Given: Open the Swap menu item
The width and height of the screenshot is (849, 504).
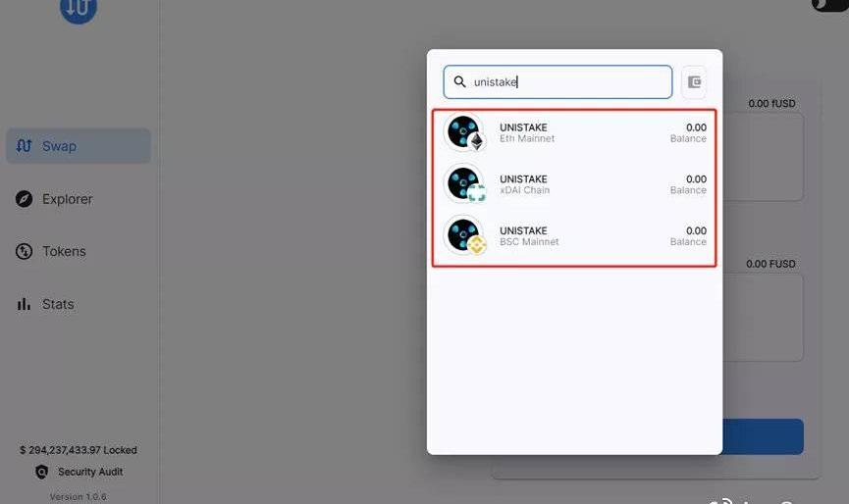Looking at the screenshot, I should (x=79, y=146).
